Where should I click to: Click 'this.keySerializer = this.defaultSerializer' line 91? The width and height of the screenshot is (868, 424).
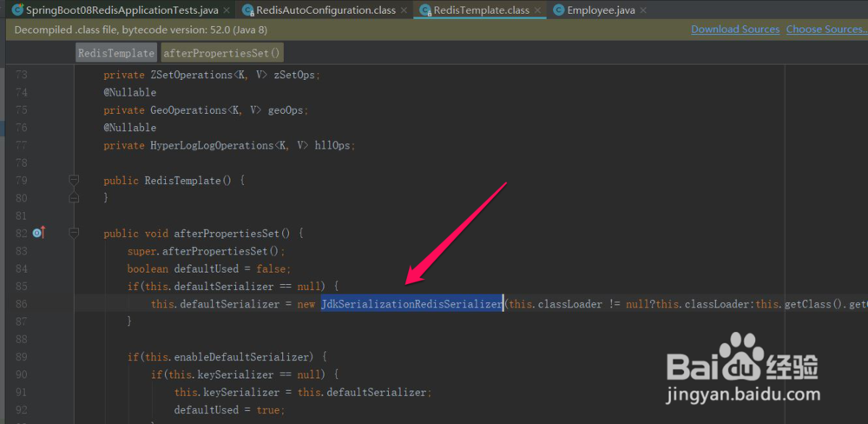(x=300, y=393)
